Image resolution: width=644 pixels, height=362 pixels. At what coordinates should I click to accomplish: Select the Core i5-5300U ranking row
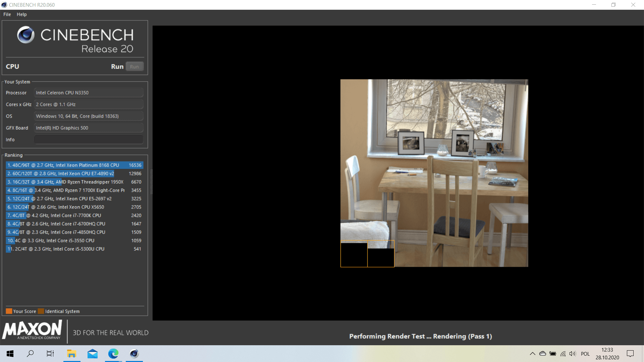click(74, 249)
